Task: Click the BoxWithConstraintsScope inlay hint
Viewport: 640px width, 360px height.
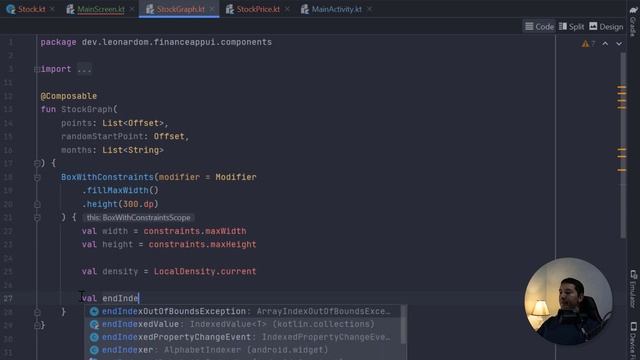Action: (x=138, y=218)
